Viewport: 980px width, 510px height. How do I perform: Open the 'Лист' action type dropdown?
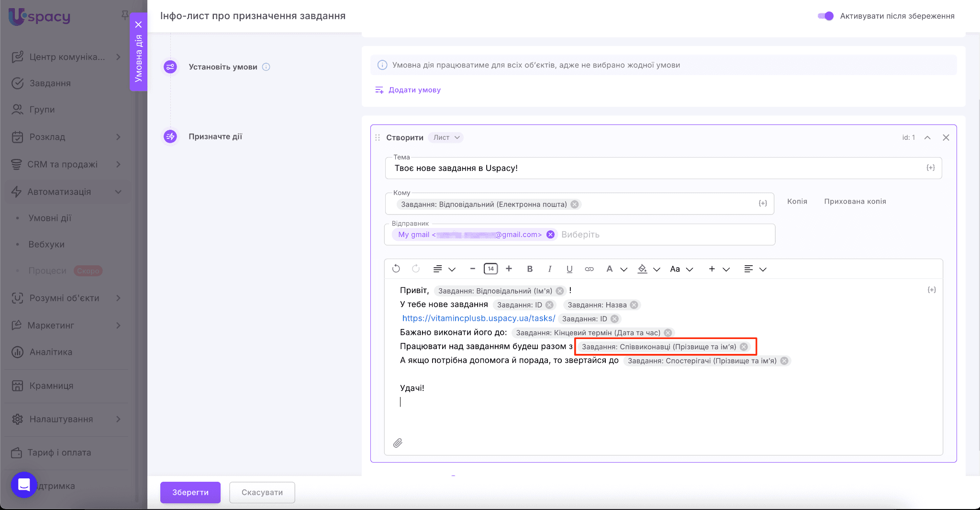[x=446, y=137]
